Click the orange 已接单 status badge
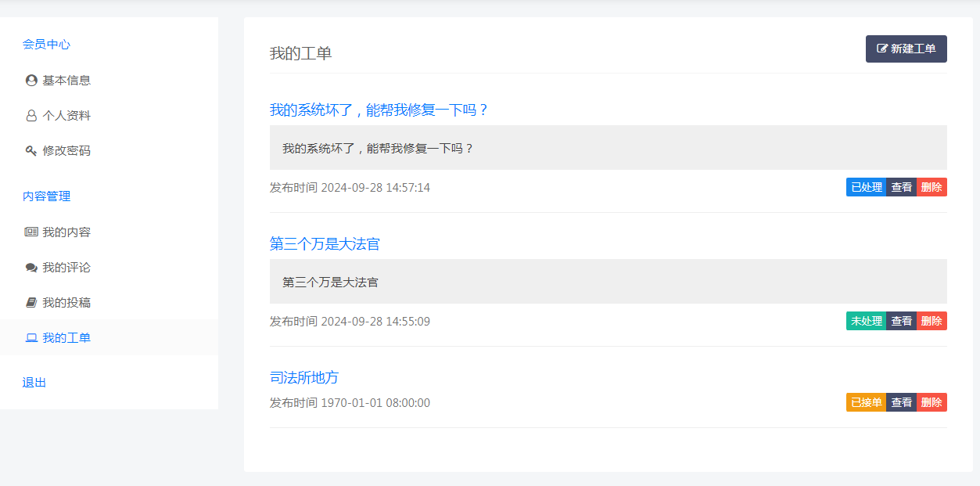Screen dimensions: 980x486 [866, 402]
